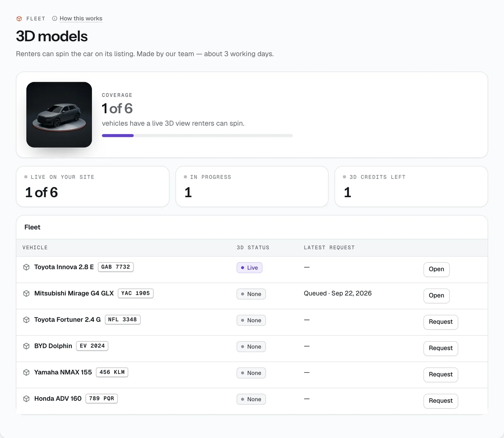The height and width of the screenshot is (438, 504).
Task: Click the EV 2024 plate tag
Action: coord(92,346)
